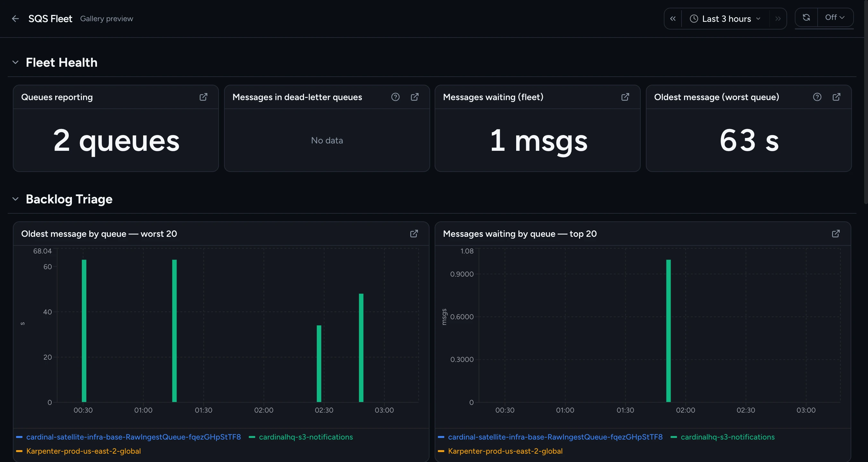Open the Last 3 hours time picker
The height and width of the screenshot is (462, 868).
point(725,19)
